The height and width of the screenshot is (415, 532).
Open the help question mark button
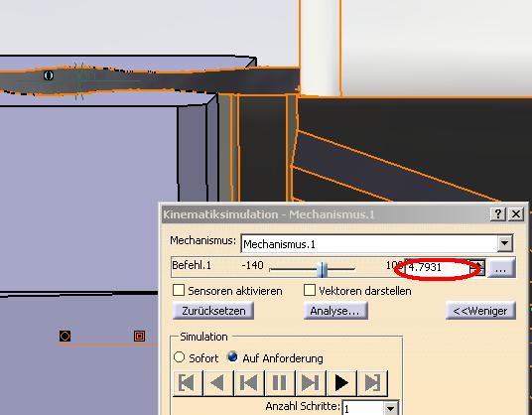click(x=497, y=214)
